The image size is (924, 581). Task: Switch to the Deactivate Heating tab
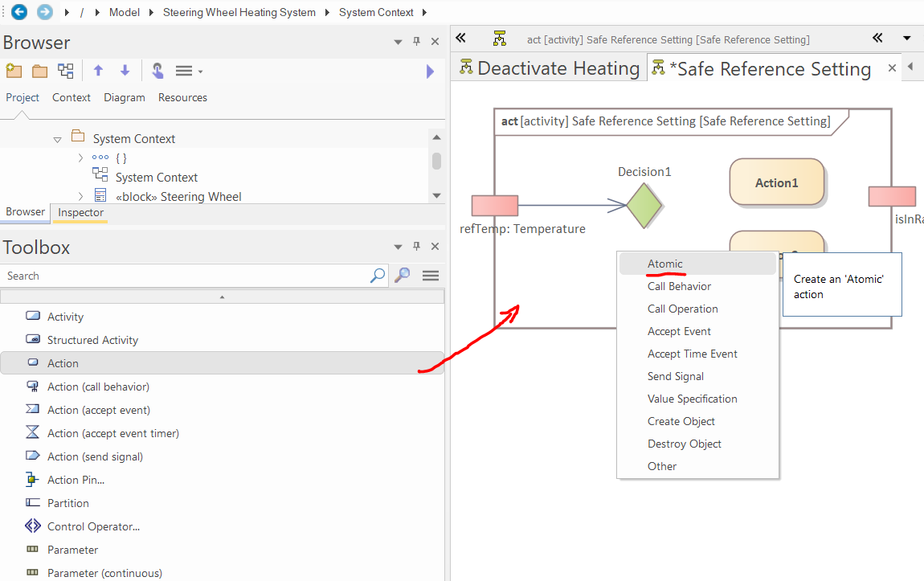[550, 68]
